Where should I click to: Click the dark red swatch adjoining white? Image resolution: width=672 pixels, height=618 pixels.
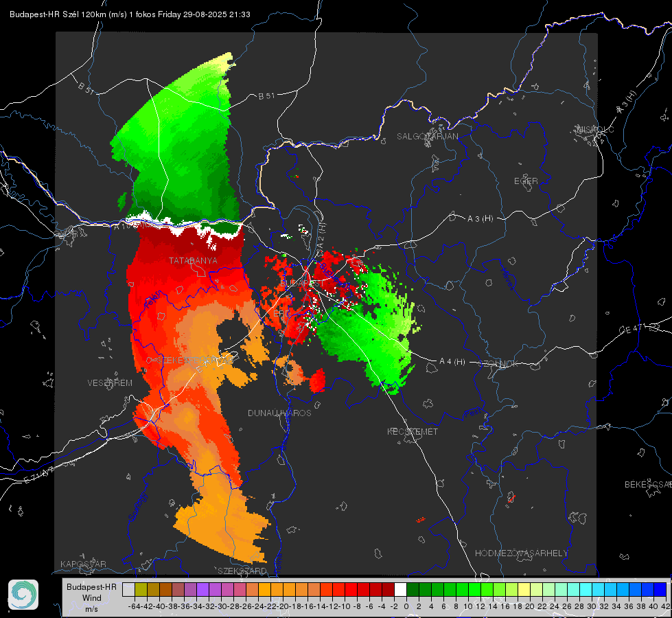[x=388, y=590]
